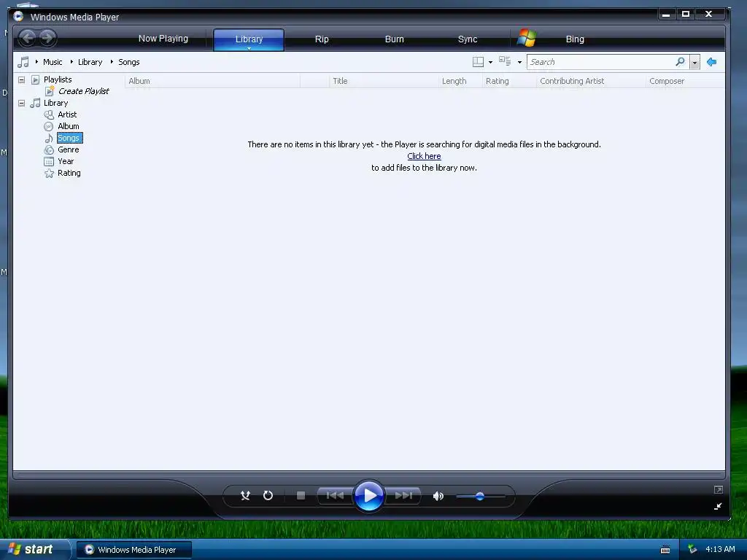Open the Album disc icon

[x=49, y=126]
